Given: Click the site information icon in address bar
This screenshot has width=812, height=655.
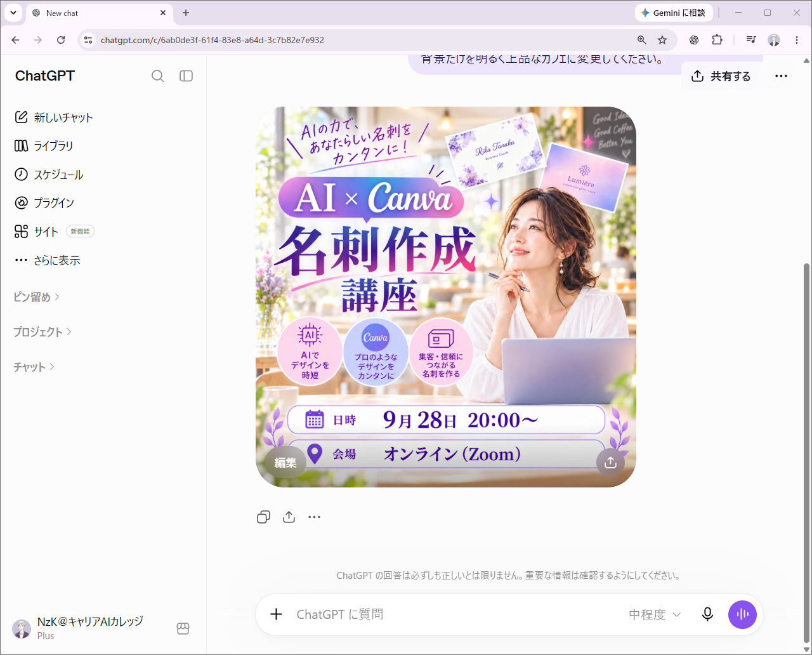Looking at the screenshot, I should tap(88, 40).
